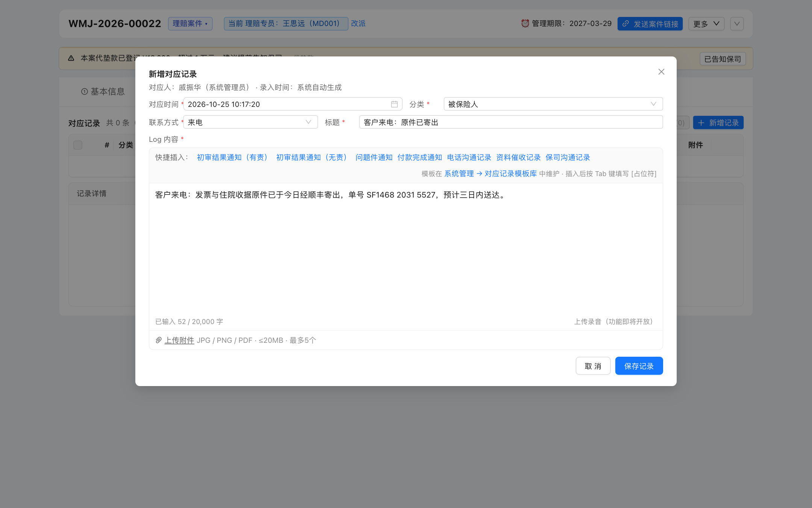Click the paperclip upload attachment icon
812x508 pixels.
click(158, 340)
